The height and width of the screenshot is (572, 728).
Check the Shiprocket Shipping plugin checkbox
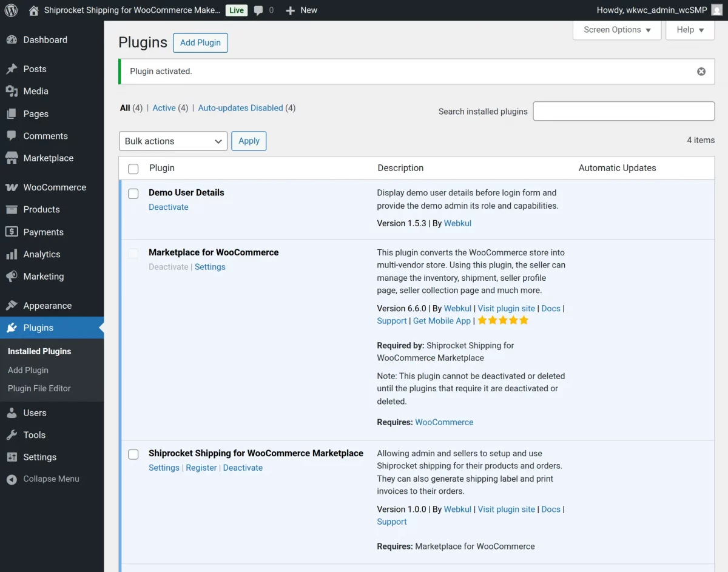[133, 454]
